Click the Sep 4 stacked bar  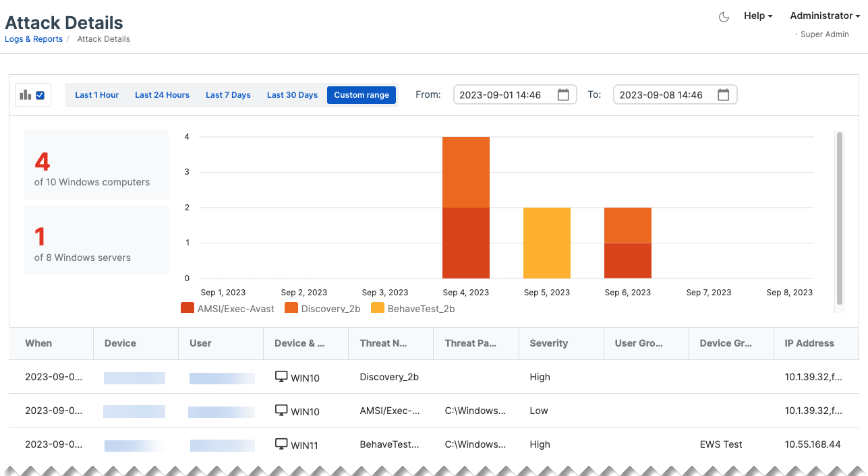(466, 208)
